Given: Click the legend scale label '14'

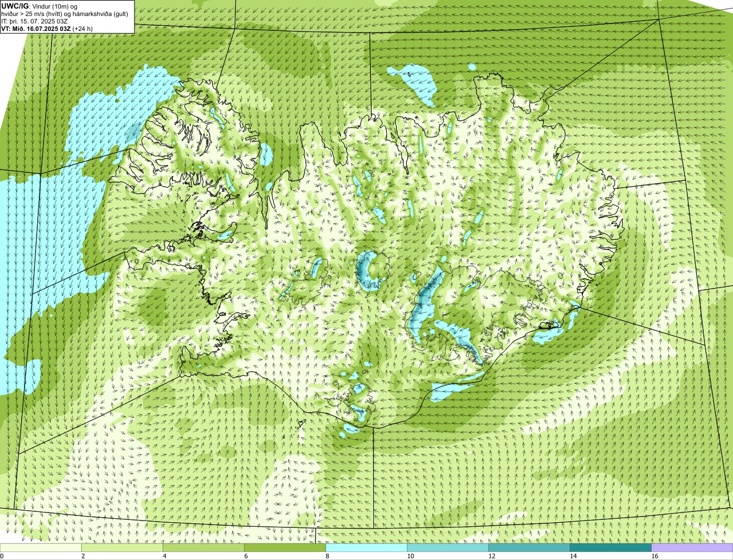Looking at the screenshot, I should [x=573, y=556].
